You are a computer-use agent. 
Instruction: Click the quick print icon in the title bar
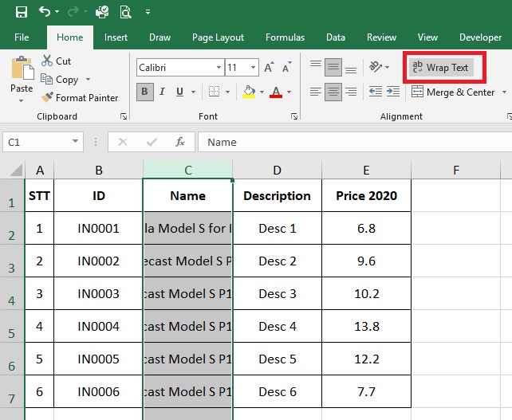click(x=102, y=12)
